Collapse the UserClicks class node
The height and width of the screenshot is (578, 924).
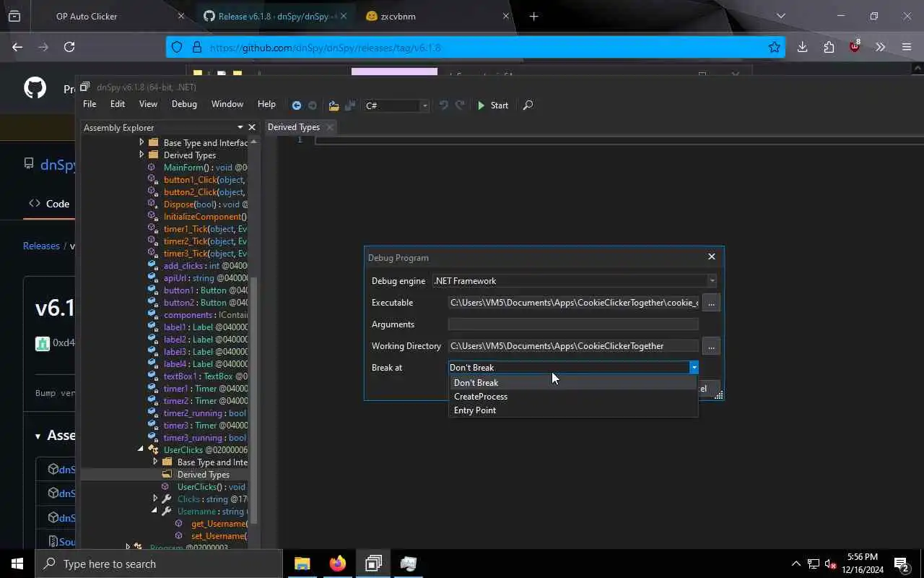[x=141, y=449]
